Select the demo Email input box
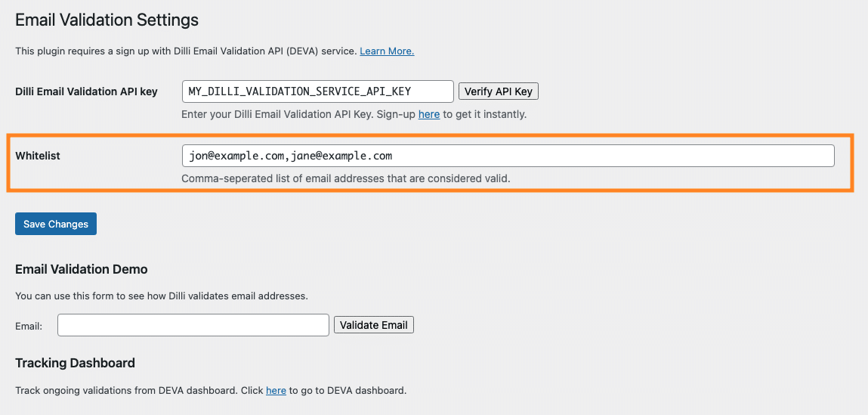The image size is (868, 415). tap(193, 325)
